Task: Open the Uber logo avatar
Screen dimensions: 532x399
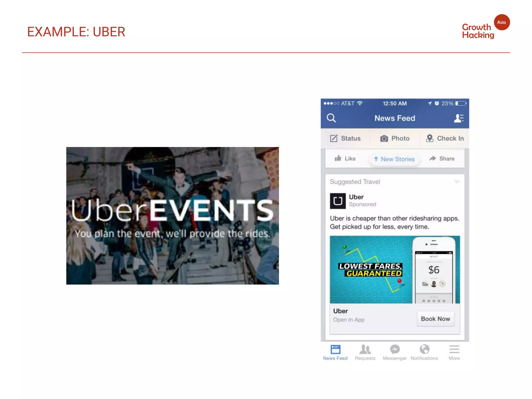Action: point(338,201)
